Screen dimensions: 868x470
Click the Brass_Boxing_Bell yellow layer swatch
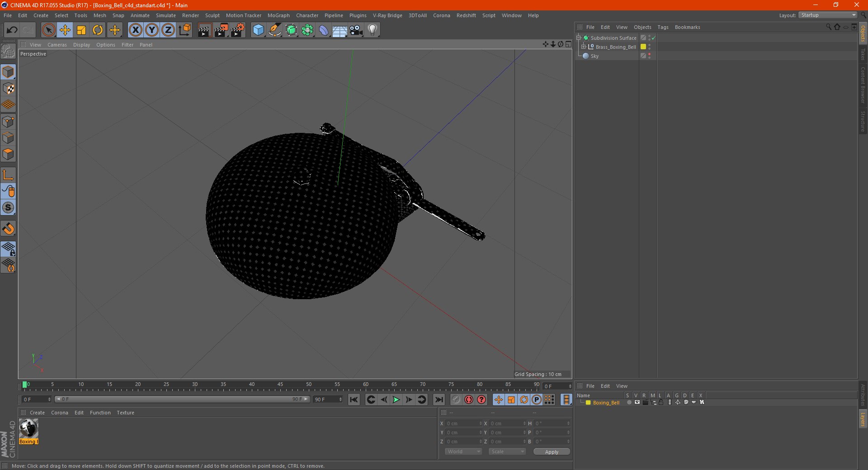click(643, 47)
